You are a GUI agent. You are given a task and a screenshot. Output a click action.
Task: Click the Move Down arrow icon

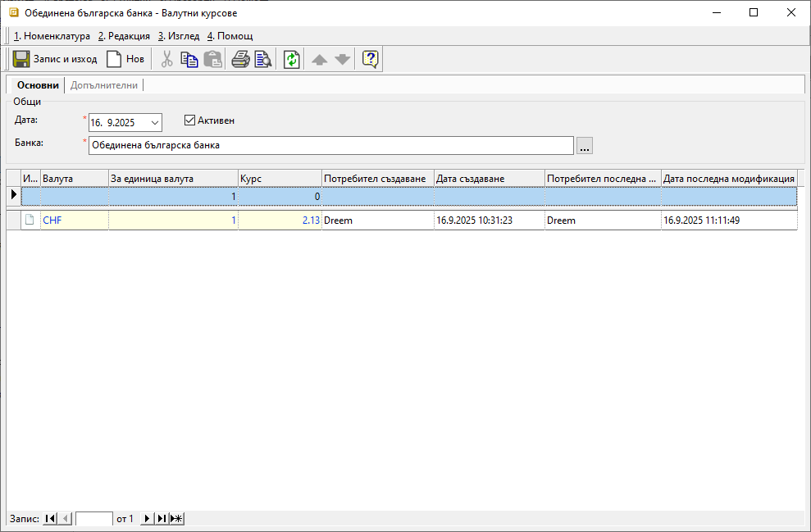point(343,60)
